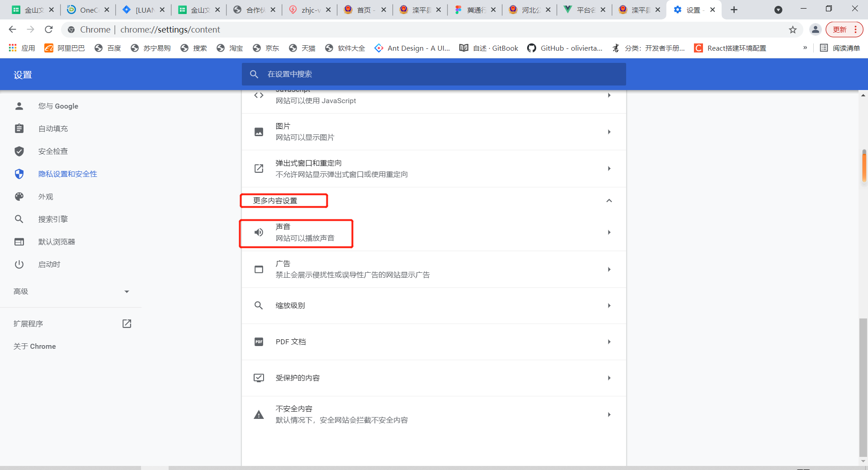Viewport: 868px width, 470px height.
Task: Open the 百度 bookmark
Action: pyautogui.click(x=108, y=48)
